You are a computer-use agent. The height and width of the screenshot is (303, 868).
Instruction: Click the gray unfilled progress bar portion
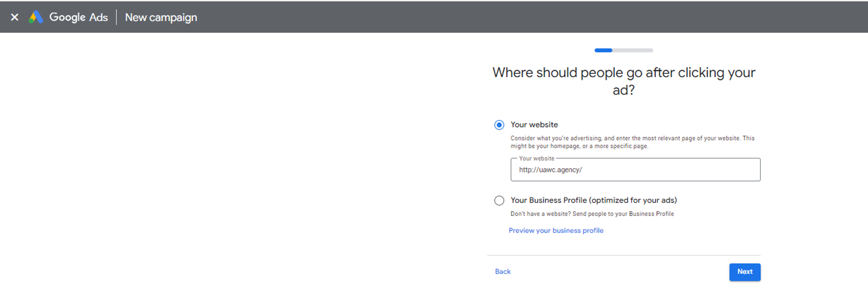point(633,50)
